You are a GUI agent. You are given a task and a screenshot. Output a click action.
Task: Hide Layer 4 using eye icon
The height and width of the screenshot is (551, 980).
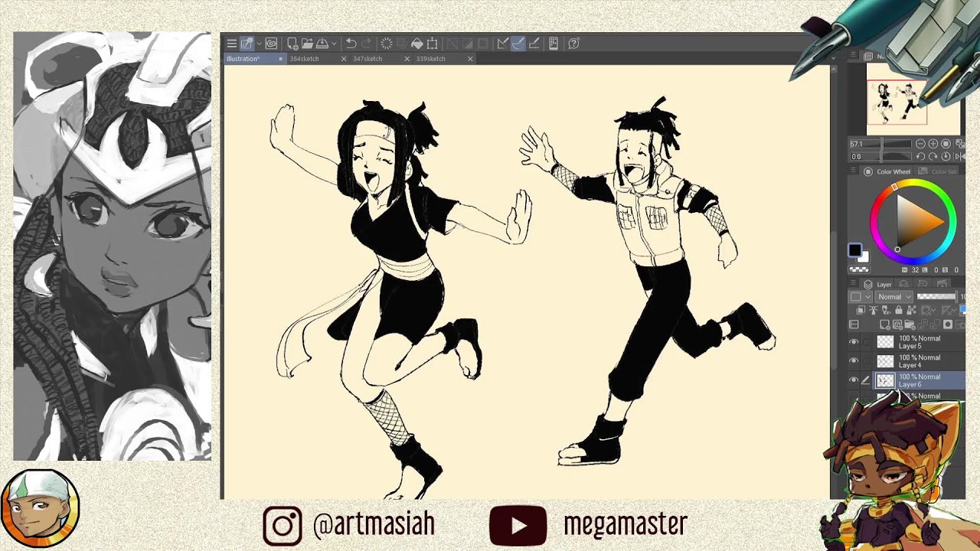[x=854, y=361]
